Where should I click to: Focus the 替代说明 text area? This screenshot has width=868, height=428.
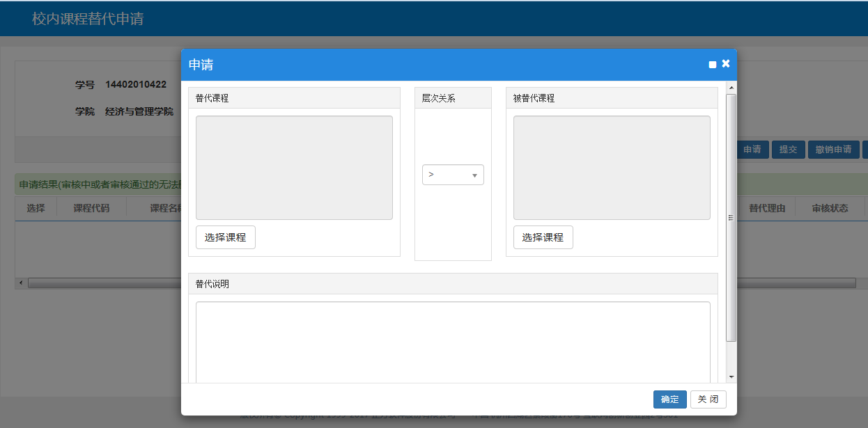tap(453, 341)
